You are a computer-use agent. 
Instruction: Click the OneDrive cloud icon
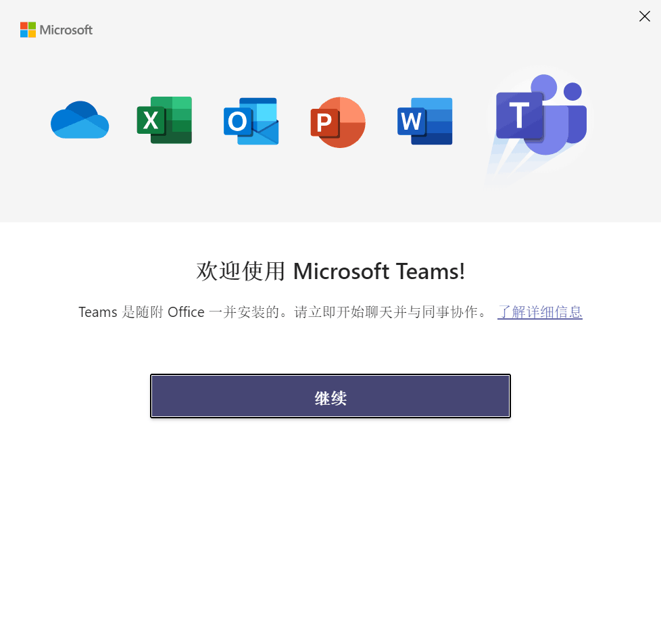[80, 121]
